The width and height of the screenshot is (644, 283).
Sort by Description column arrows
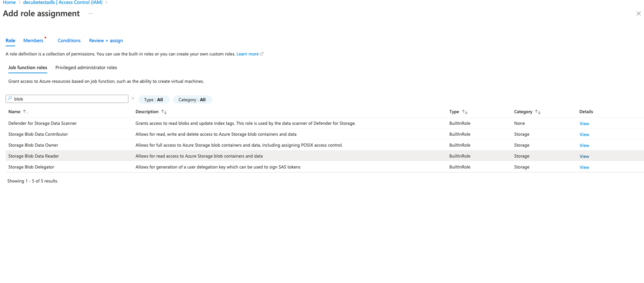pos(164,112)
